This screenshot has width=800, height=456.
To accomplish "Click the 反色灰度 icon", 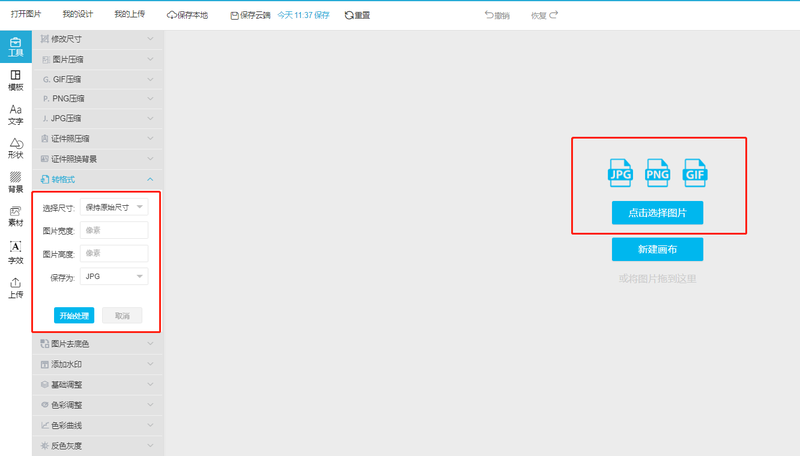I will [44, 446].
